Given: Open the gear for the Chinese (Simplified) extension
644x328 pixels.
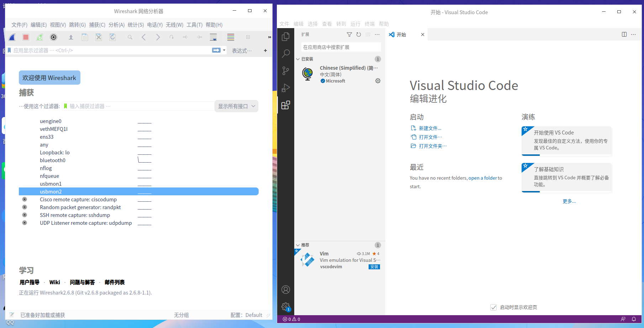Looking at the screenshot, I should tap(378, 81).
